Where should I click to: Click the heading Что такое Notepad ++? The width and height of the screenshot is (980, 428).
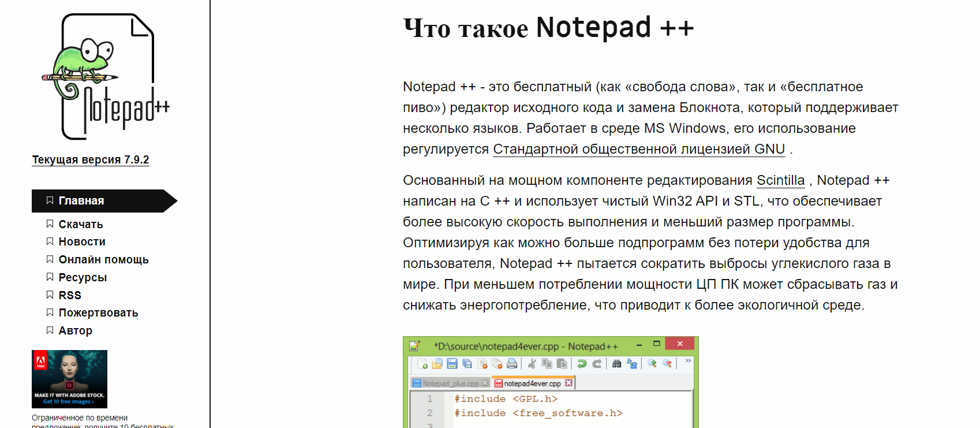point(548,28)
